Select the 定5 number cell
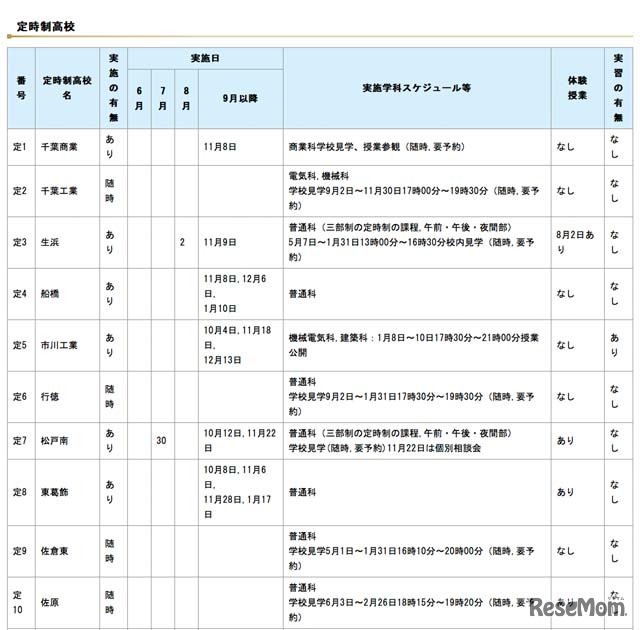Image resolution: width=640 pixels, height=630 pixels. pyautogui.click(x=20, y=345)
